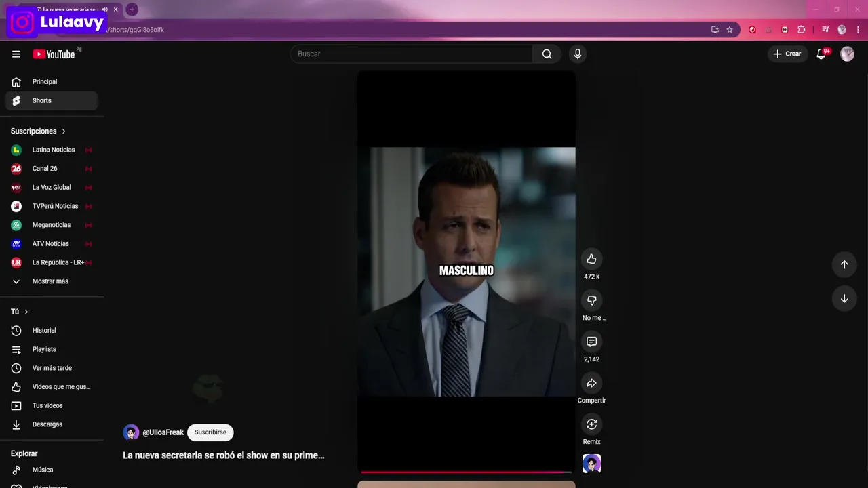Bookmark this page with the star icon
The width and height of the screenshot is (868, 488).
point(730,30)
